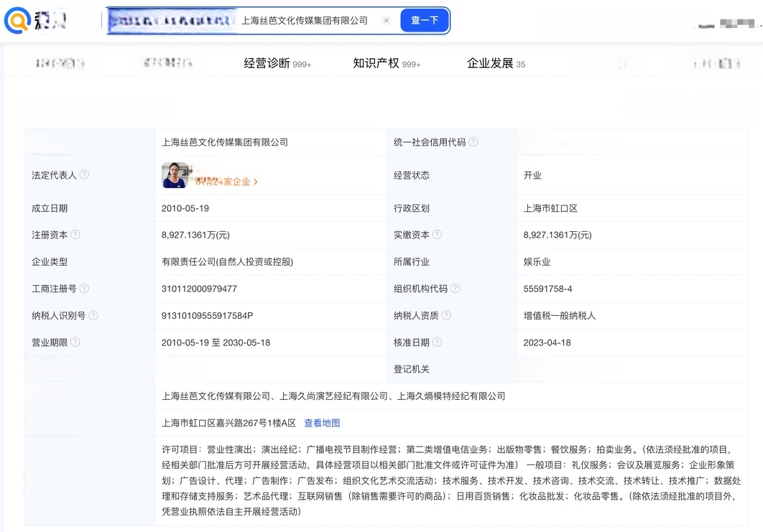The image size is (763, 532).
Task: Open the 查看地图 link
Action: tap(322, 423)
